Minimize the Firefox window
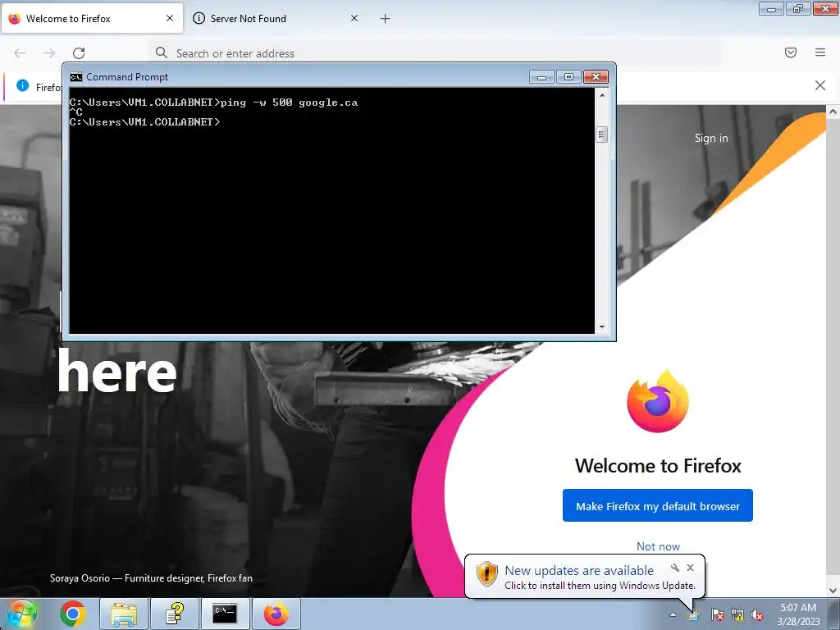840x630 pixels. point(771,9)
